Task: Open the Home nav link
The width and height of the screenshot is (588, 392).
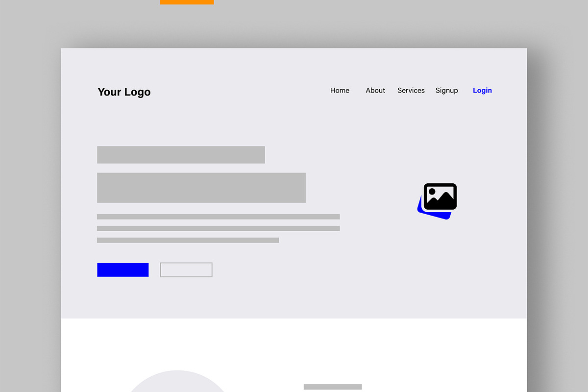Action: click(340, 90)
